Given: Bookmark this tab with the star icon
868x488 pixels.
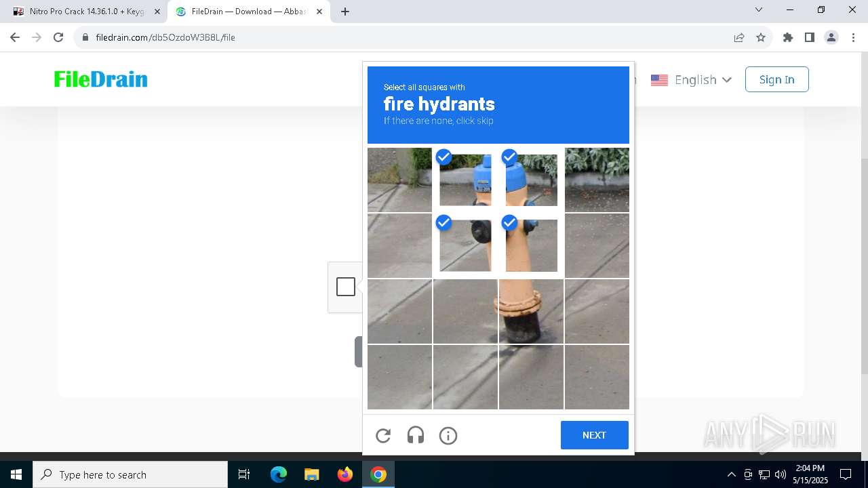Looking at the screenshot, I should point(761,37).
